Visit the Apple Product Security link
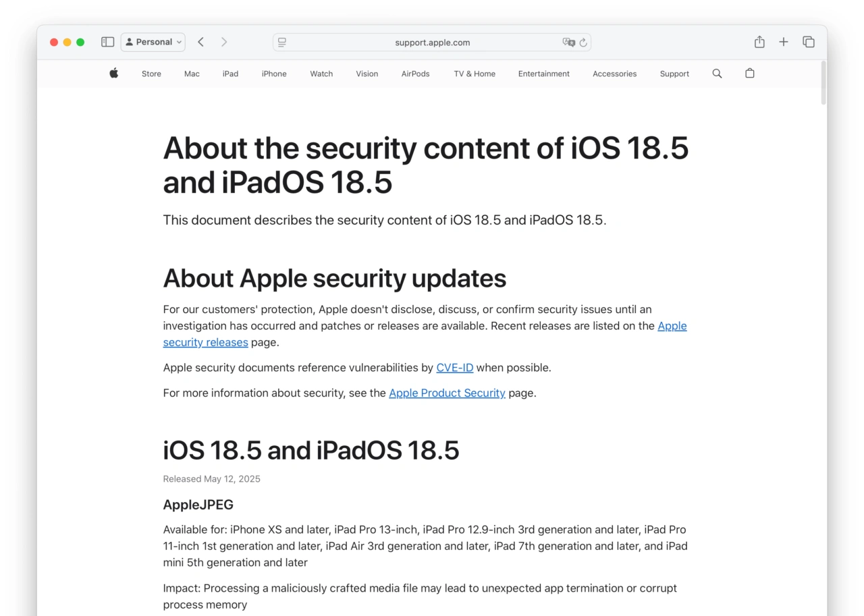 447,393
